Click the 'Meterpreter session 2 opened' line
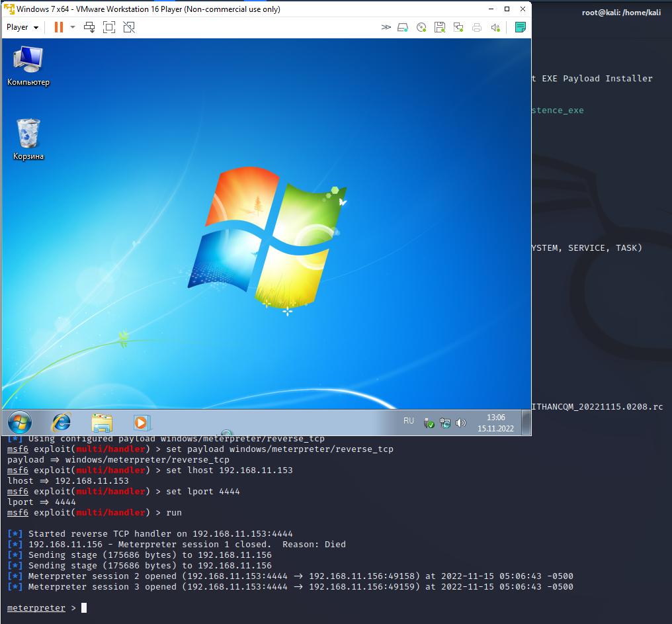 pos(290,576)
